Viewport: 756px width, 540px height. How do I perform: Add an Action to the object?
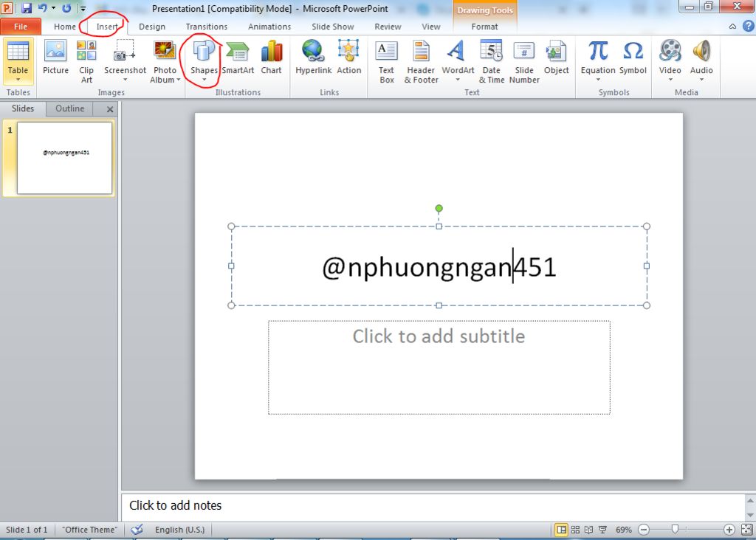[348, 58]
